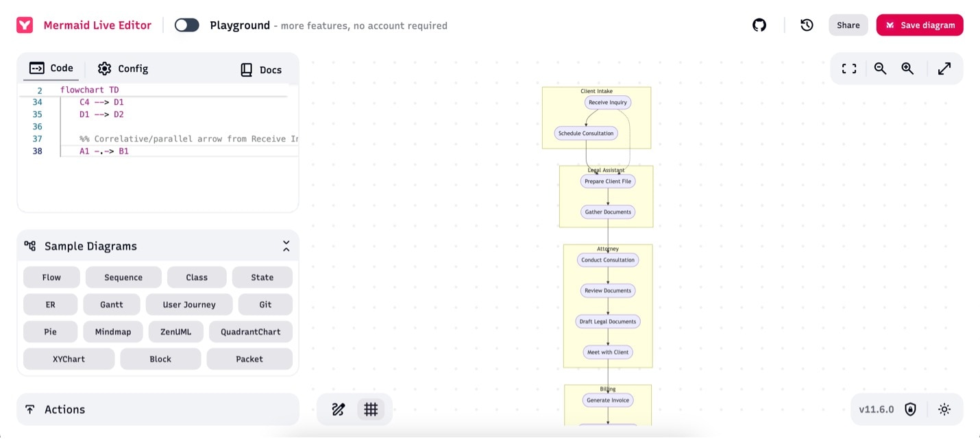Load the Flow sample diagram
Screen dimensions: 980x439
51,277
